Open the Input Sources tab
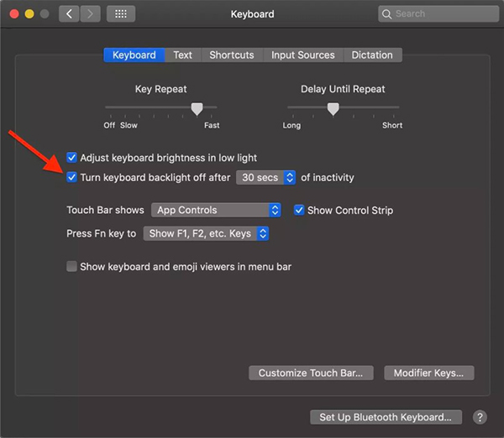The image size is (504, 438). pos(303,55)
